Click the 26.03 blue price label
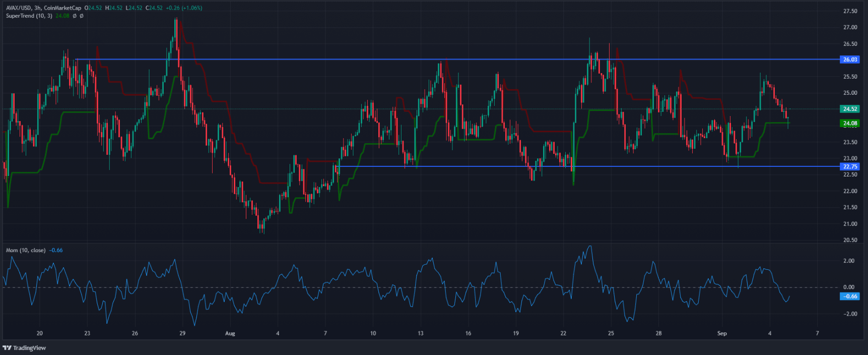 pos(850,60)
